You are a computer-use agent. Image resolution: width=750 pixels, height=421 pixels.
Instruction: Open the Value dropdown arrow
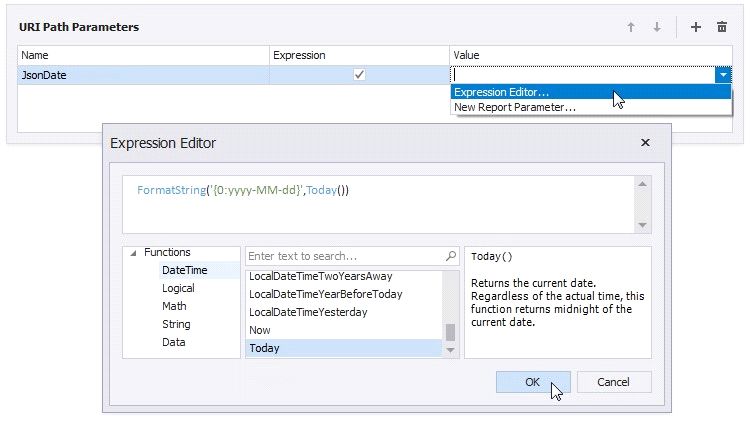(x=722, y=75)
